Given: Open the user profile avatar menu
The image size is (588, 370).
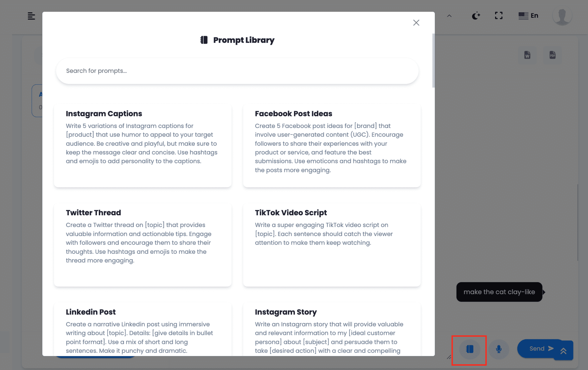Looking at the screenshot, I should [x=562, y=16].
